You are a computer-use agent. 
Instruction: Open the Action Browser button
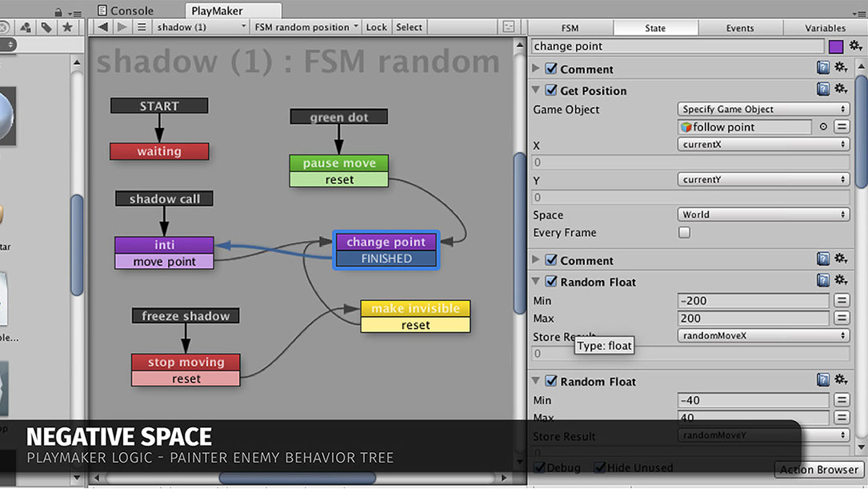coord(819,470)
